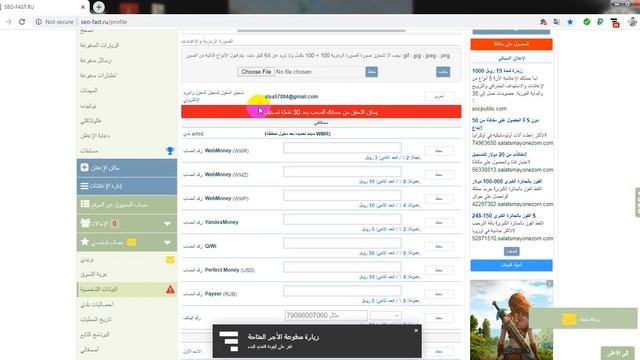This screenshot has width=640, height=360.
Task: Save the WebMoney (WMR) row with its button
Action: tap(439, 151)
